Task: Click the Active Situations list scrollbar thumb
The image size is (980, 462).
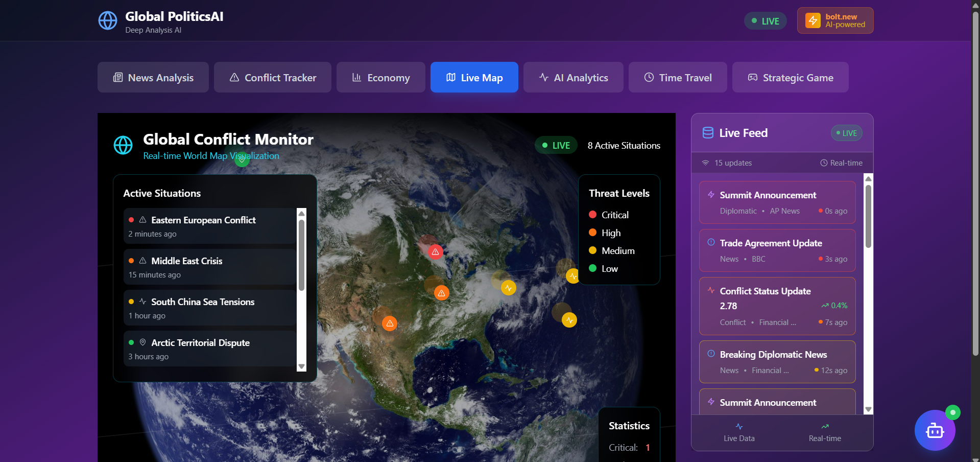Action: coord(301,255)
